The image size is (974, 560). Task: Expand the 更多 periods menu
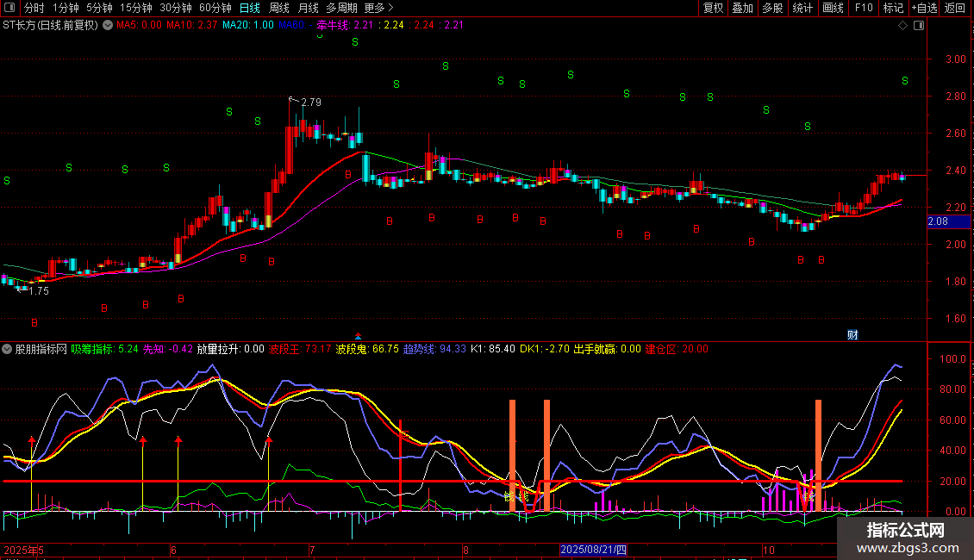[x=378, y=8]
